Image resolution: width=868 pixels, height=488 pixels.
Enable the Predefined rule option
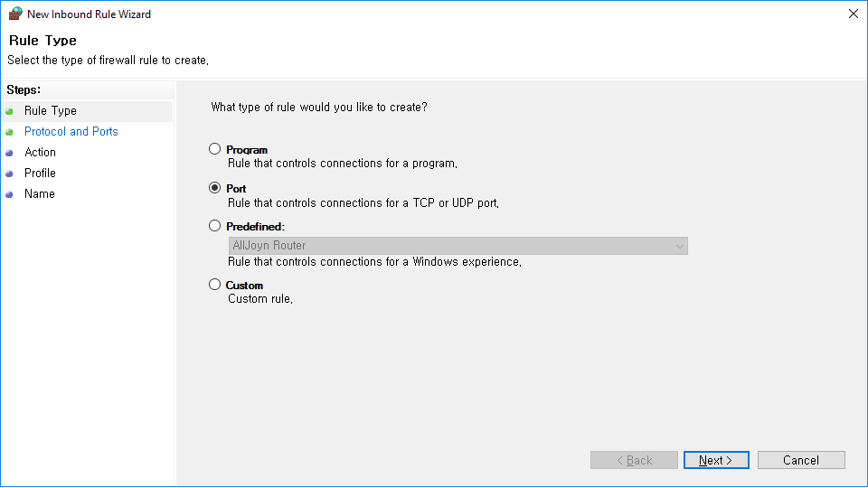tap(214, 226)
